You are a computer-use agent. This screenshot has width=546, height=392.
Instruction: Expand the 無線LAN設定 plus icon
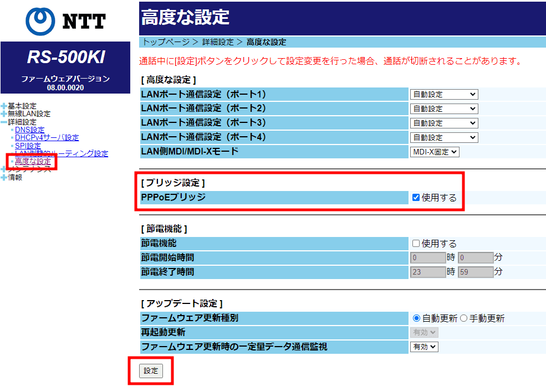pos(4,114)
